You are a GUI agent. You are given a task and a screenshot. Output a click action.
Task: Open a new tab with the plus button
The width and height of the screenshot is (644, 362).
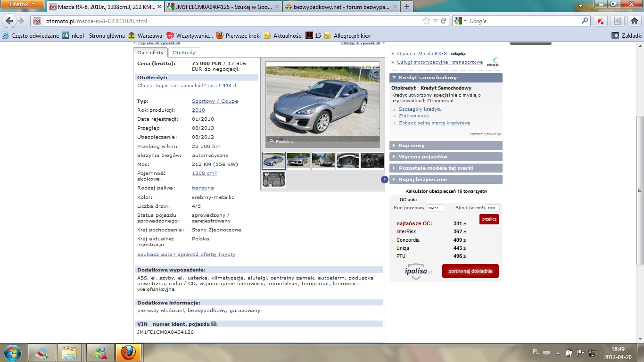click(x=407, y=7)
